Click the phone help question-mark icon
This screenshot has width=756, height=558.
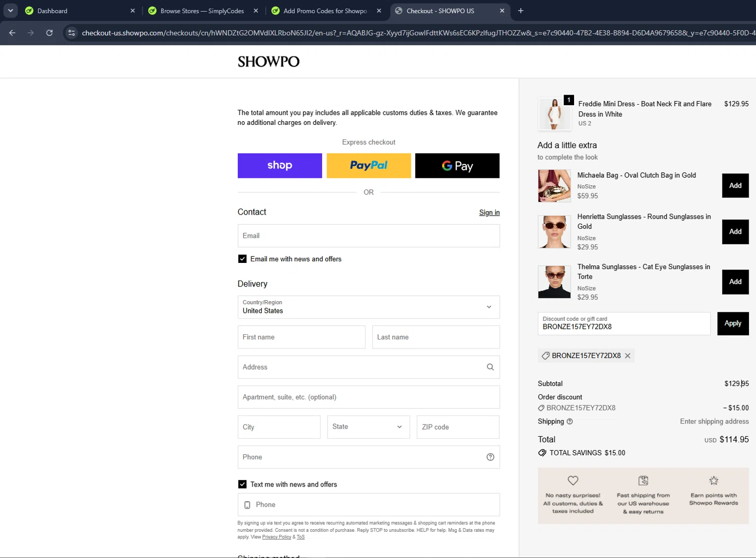[x=490, y=457]
